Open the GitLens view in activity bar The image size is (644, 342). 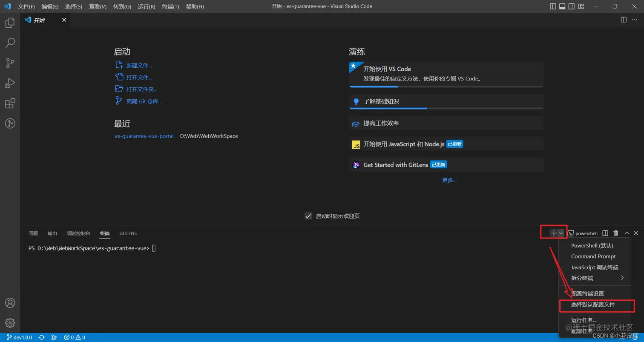pos(10,124)
